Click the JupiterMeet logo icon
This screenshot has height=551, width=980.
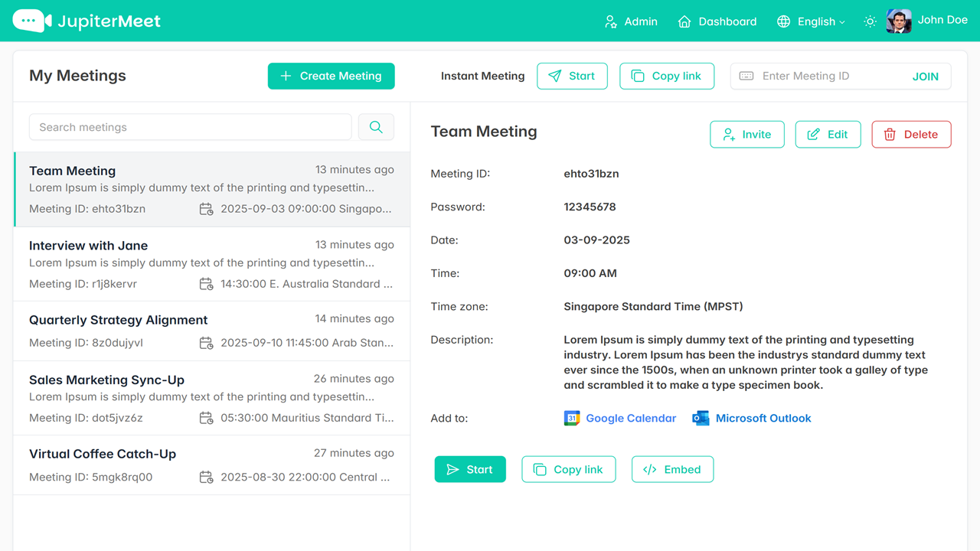(32, 21)
